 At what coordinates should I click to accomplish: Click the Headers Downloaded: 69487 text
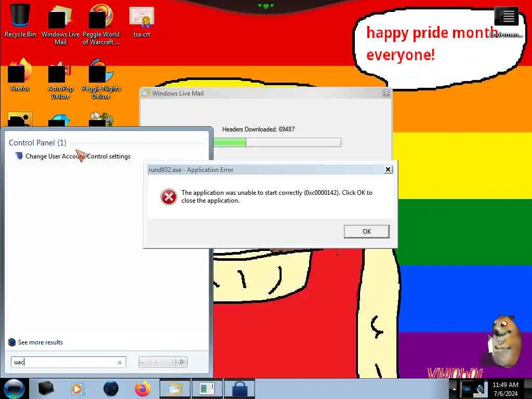(259, 129)
